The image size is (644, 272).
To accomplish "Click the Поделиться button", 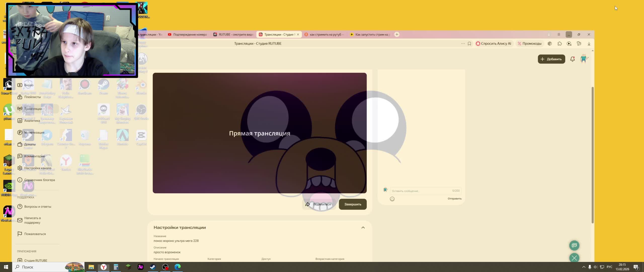I will pyautogui.click(x=318, y=204).
